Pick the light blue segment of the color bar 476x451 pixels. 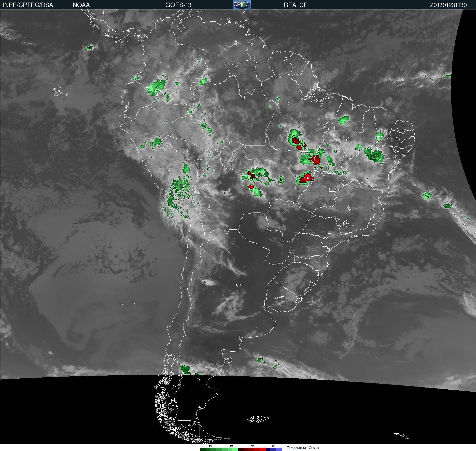279,449
